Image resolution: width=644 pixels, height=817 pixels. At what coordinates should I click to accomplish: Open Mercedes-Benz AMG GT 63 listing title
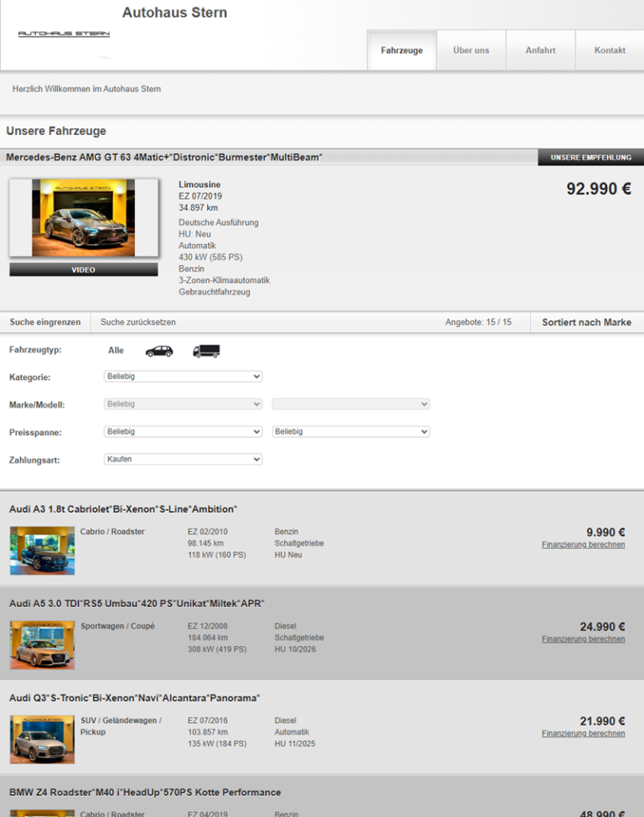[164, 157]
